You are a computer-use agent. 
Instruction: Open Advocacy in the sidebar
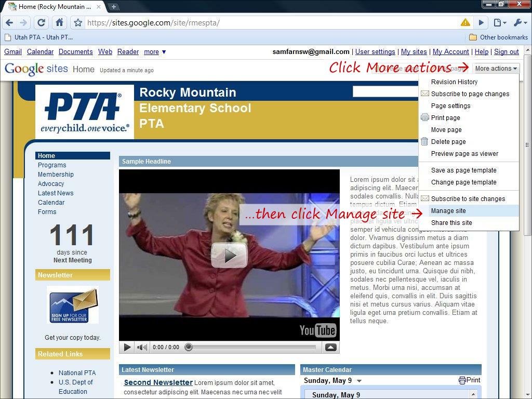51,183
